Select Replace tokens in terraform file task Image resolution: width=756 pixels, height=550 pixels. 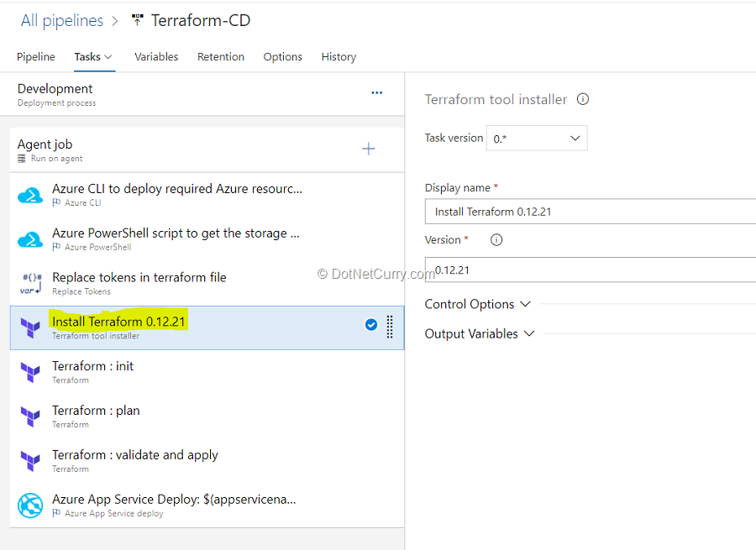coord(207,284)
